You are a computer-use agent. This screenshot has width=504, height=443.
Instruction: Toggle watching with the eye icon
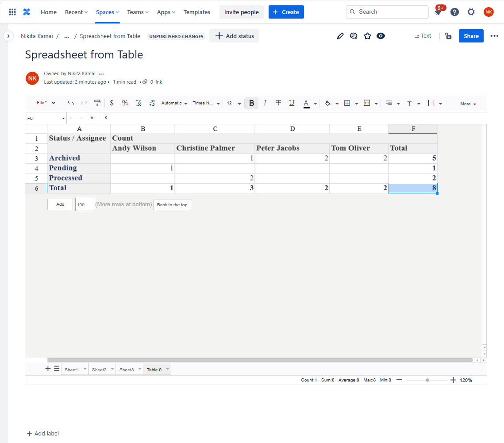tap(381, 36)
